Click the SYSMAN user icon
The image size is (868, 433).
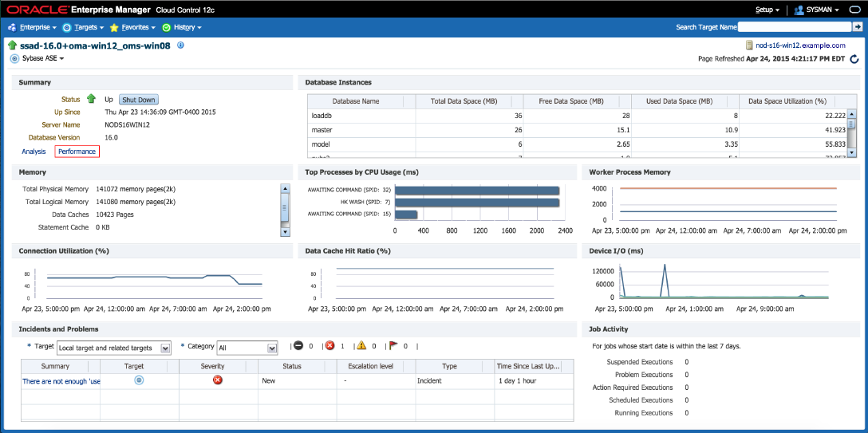click(x=799, y=10)
